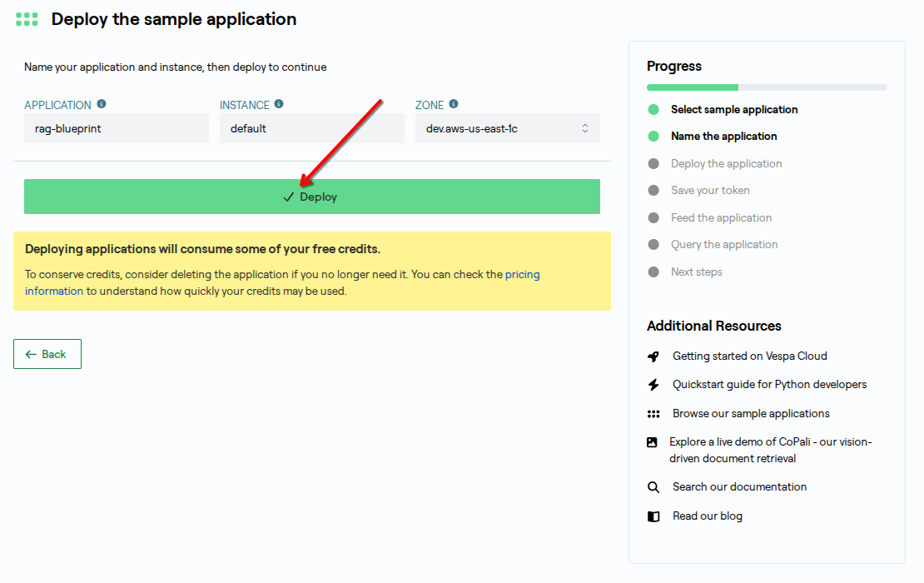Viewport: 924px width, 583px height.
Task: Click the instance name field default
Action: coord(311,128)
